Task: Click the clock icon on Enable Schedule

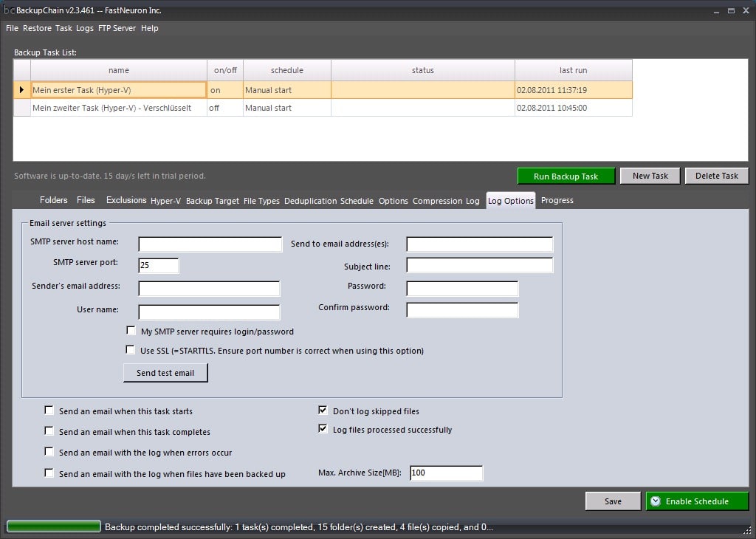Action: [656, 501]
